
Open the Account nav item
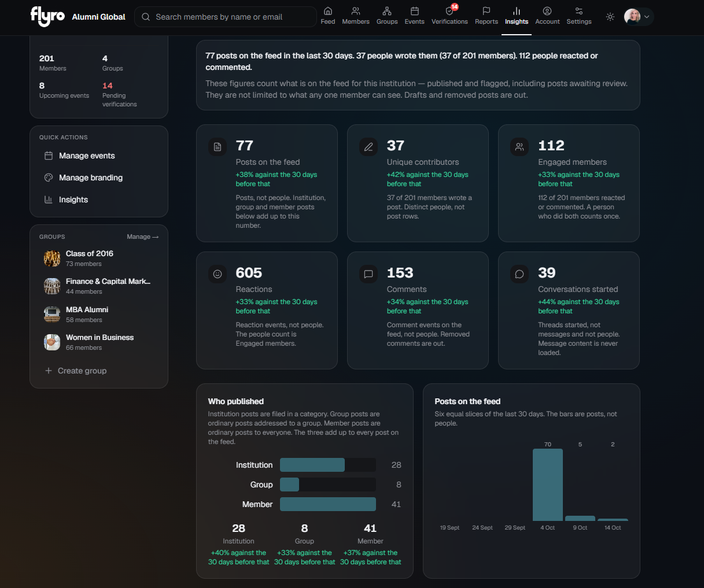pos(547,16)
